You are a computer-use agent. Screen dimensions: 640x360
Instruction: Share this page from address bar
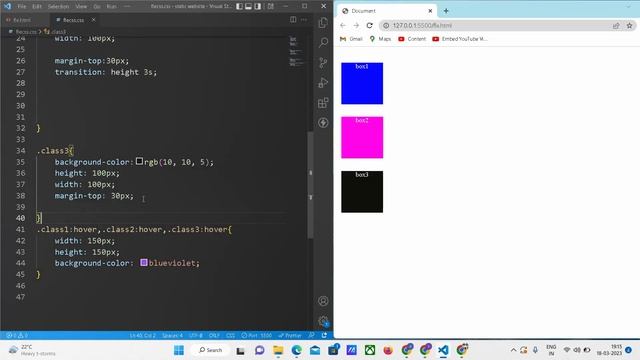click(x=616, y=26)
